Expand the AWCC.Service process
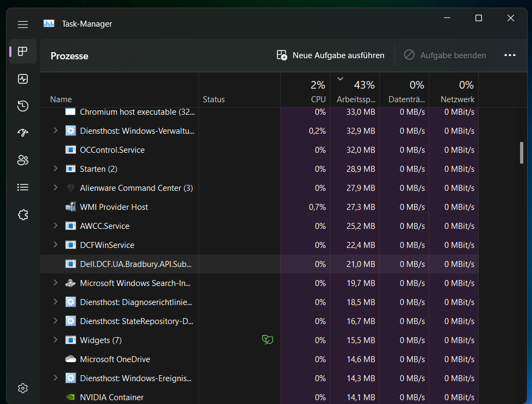Screen dimensions: 532x404 pyautogui.click(x=55, y=225)
